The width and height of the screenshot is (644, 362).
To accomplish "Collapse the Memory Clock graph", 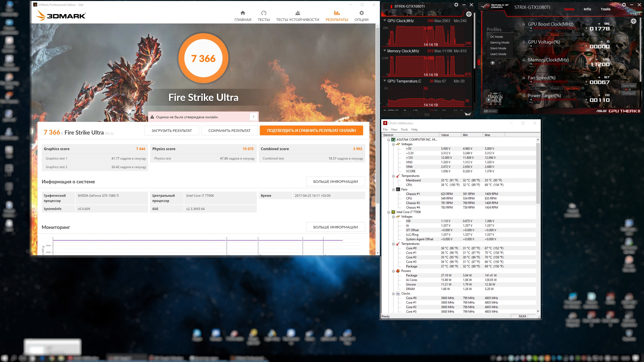I will tap(385, 51).
